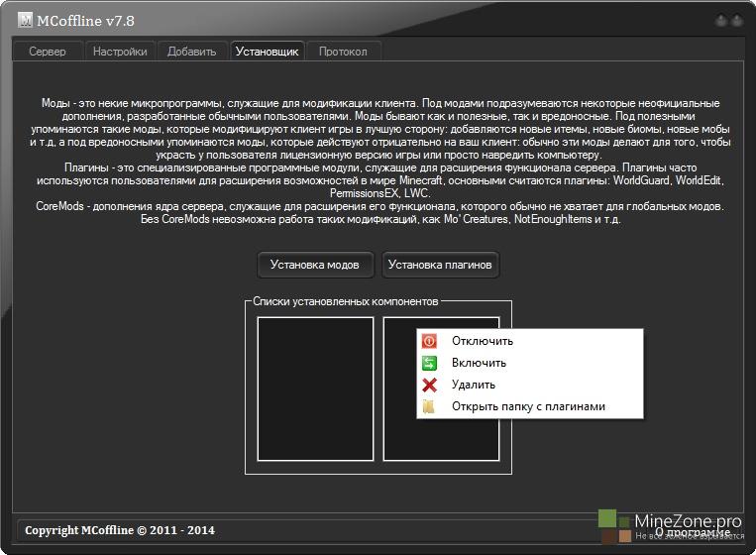Close the MCoffline window
The image size is (756, 555).
coord(738,20)
